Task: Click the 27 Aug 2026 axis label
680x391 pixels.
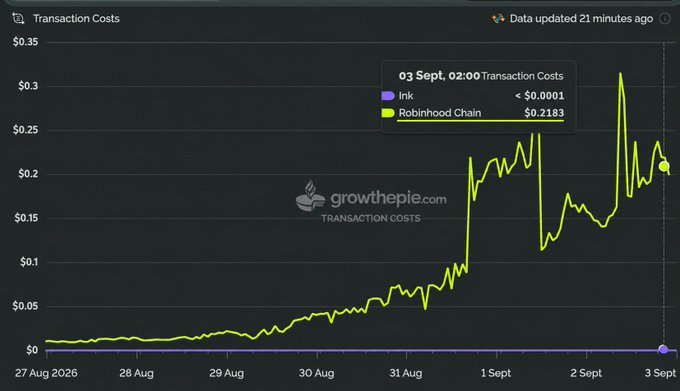Action: (x=46, y=373)
